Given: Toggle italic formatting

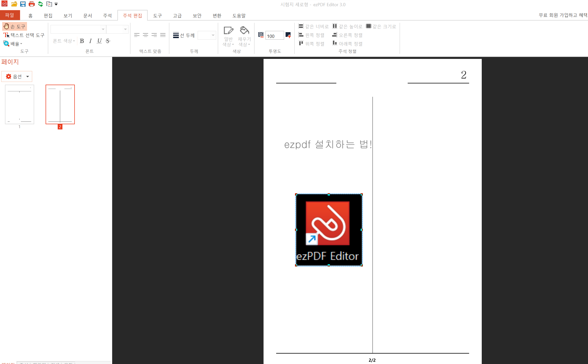Looking at the screenshot, I should pos(91,41).
